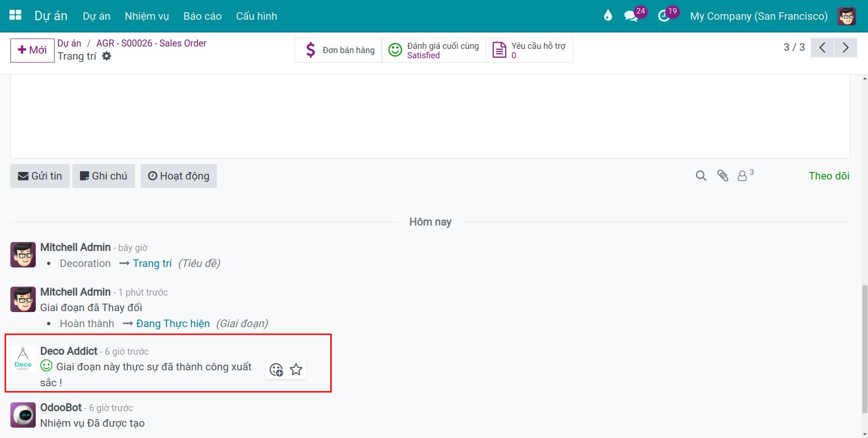Viewport: 868px width, 438px height.
Task: Click the Mới button to create new
Action: (x=32, y=50)
